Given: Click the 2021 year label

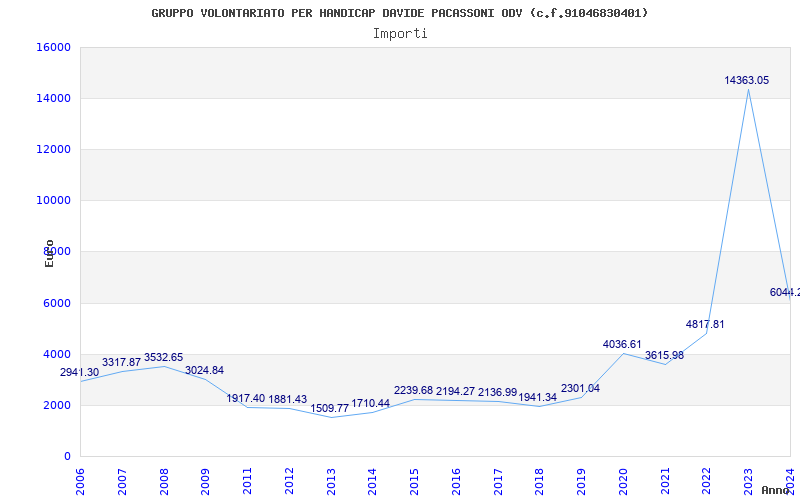Looking at the screenshot, I should point(665,481).
